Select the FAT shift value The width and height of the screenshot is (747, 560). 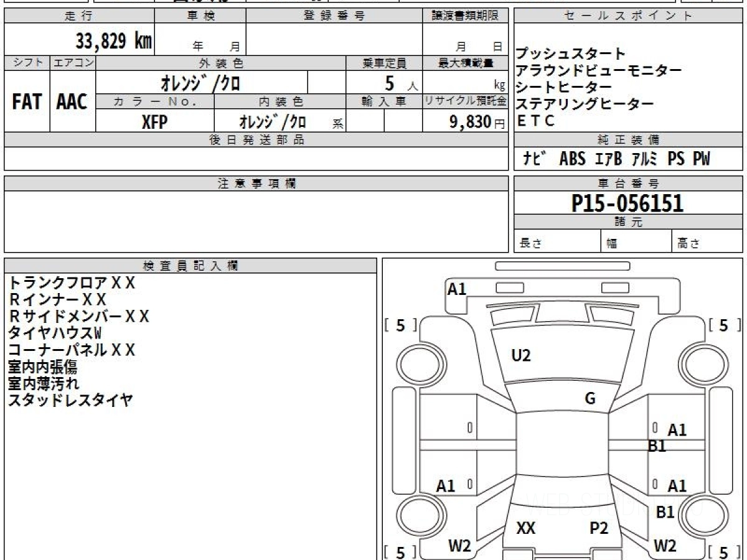(x=27, y=101)
